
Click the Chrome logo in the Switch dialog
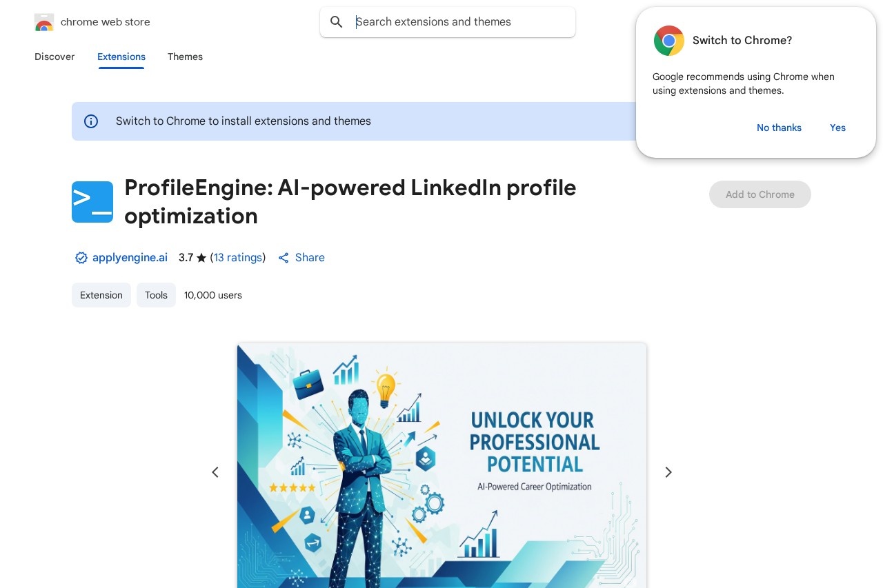coord(668,41)
